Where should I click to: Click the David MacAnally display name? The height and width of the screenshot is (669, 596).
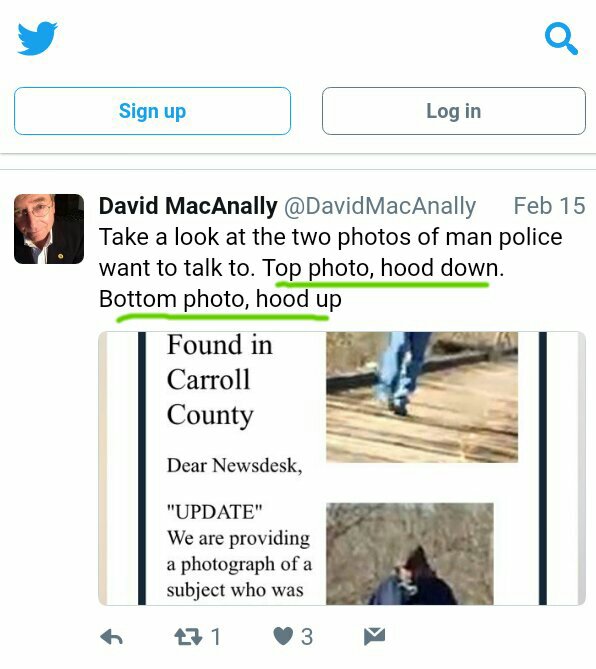click(188, 206)
